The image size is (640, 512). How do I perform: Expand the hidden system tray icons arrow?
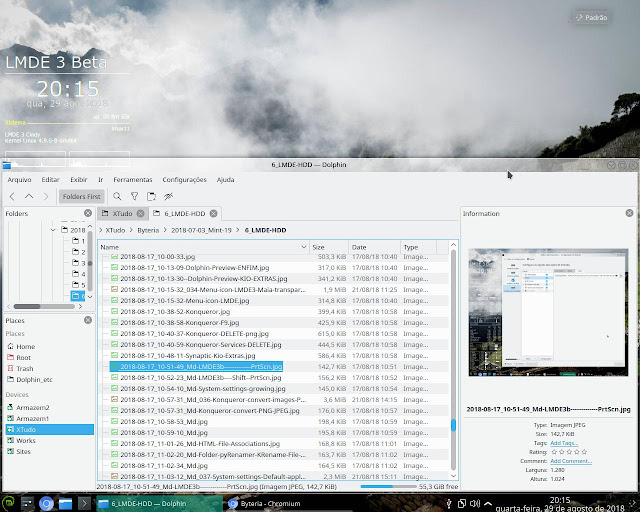488,503
